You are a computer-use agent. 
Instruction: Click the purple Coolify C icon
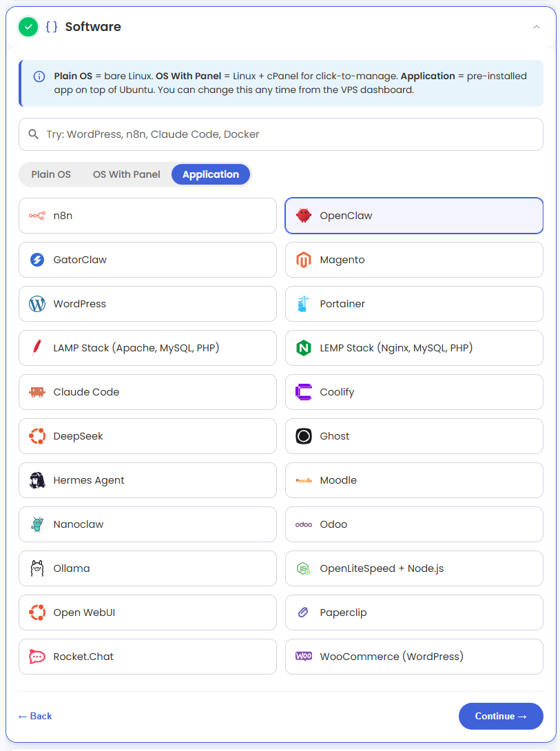point(304,392)
